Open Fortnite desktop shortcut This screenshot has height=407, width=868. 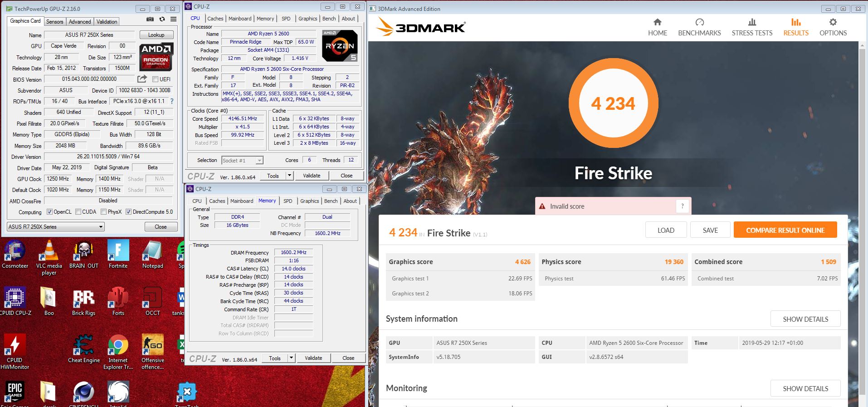(x=118, y=255)
